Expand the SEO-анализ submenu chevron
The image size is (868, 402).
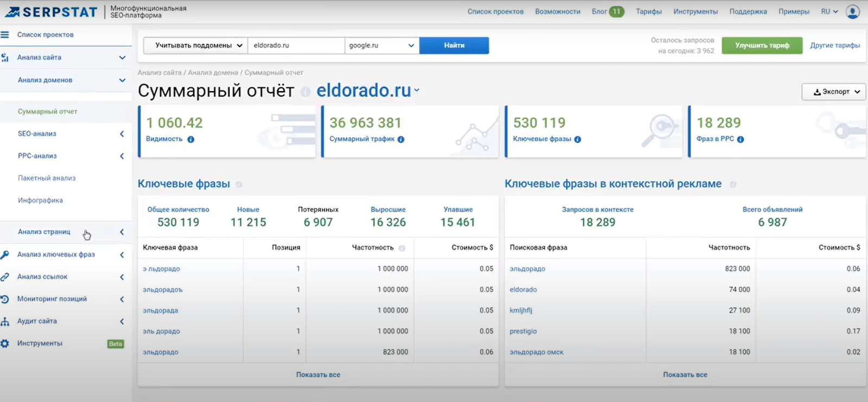(x=122, y=134)
